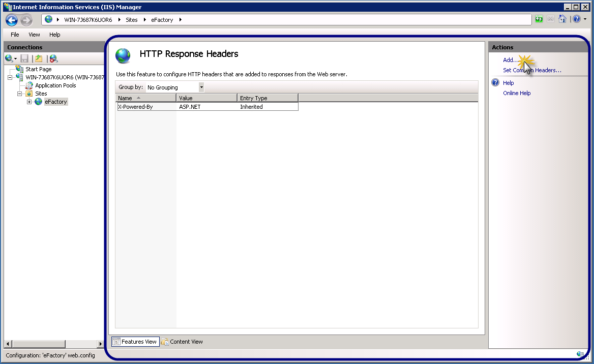
Task: Open the File menu
Action: 15,35
